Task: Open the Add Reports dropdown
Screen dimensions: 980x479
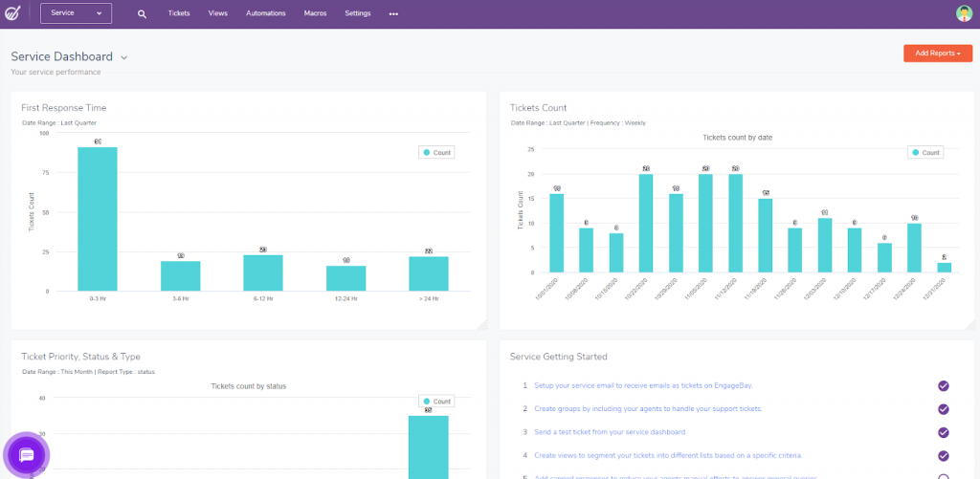Action: [937, 54]
